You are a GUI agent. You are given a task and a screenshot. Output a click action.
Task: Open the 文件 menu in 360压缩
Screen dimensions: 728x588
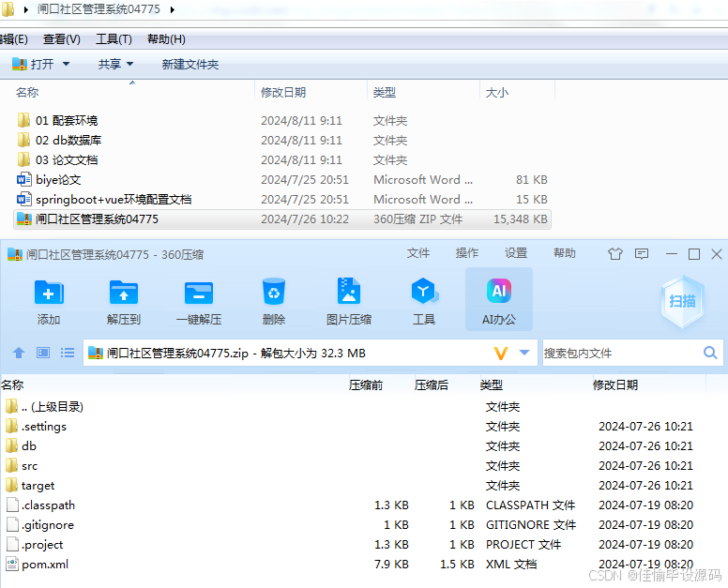(x=418, y=253)
